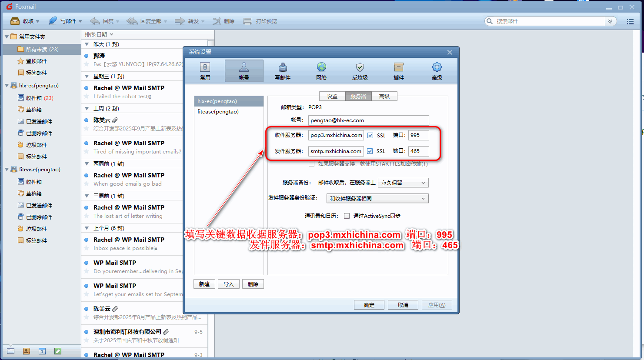Click the 确定 button
Screen dimensions: 644x360
[369, 305]
